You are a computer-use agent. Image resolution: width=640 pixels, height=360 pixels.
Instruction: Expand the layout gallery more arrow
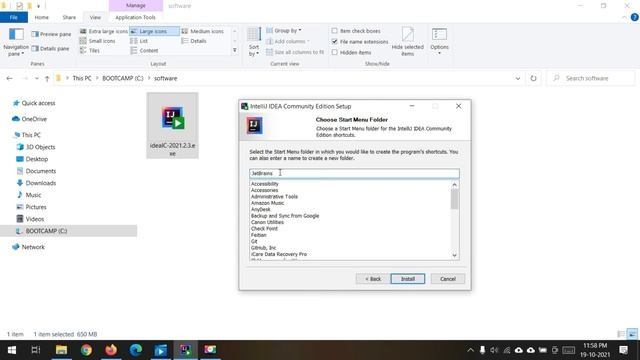tap(235, 51)
